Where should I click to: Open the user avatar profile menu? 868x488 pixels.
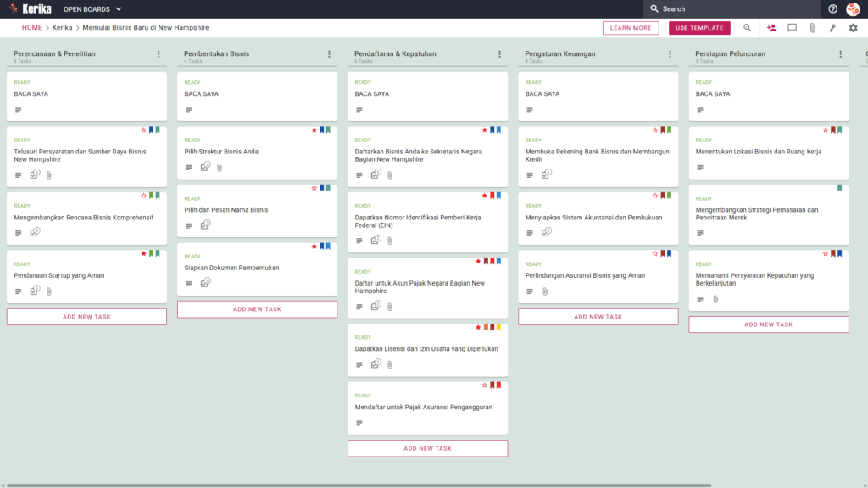(x=853, y=8)
